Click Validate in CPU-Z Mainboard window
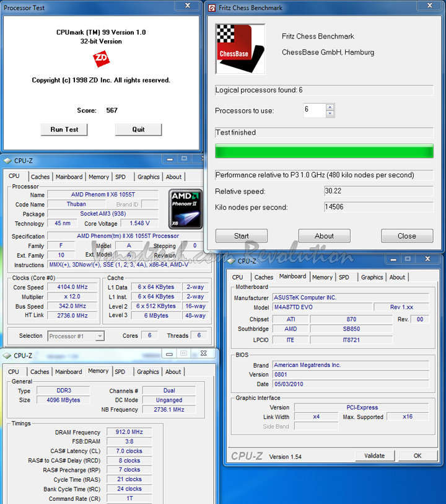The image size is (446, 504). pyautogui.click(x=374, y=456)
